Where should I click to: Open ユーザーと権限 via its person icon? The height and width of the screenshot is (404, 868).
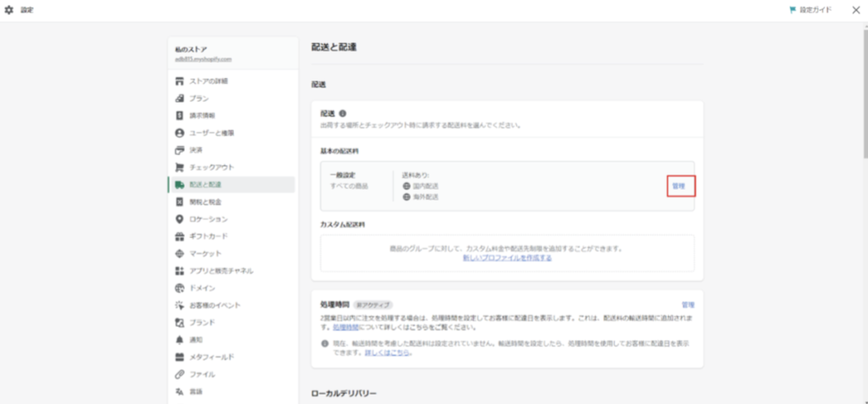(179, 133)
